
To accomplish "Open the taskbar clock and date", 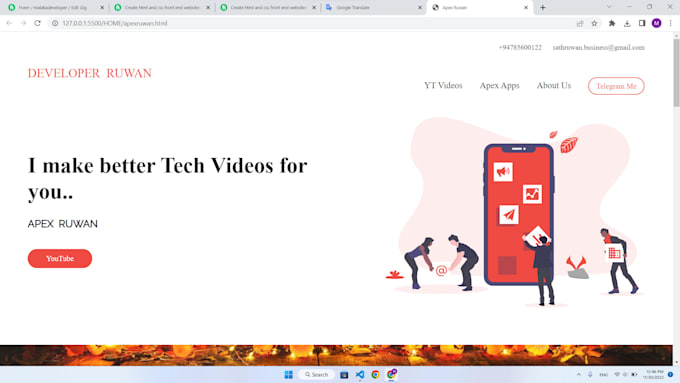I will (654, 374).
